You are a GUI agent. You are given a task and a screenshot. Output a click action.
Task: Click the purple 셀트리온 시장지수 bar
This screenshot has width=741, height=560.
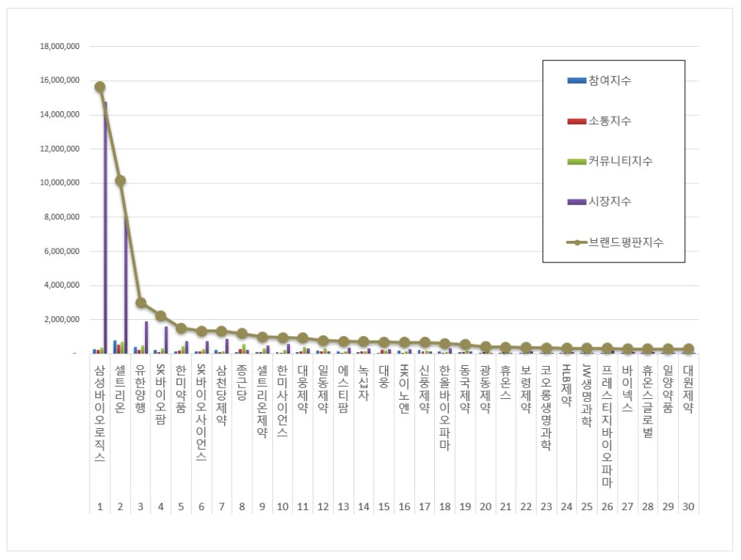click(x=126, y=285)
